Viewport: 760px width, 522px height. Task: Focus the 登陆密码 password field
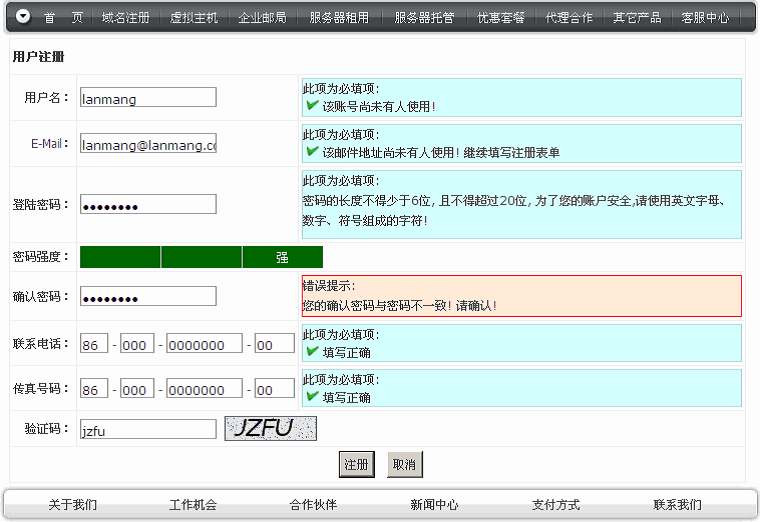pyautogui.click(x=148, y=205)
